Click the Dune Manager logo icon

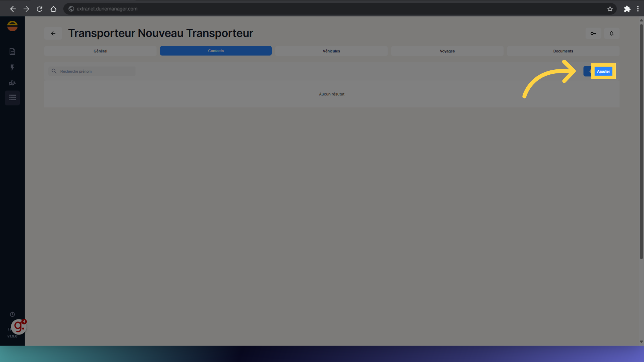tap(12, 26)
